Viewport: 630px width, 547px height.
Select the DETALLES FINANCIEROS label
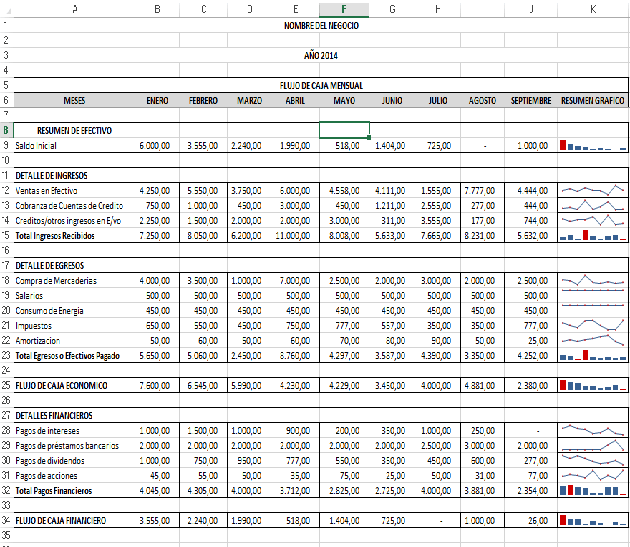point(53,415)
